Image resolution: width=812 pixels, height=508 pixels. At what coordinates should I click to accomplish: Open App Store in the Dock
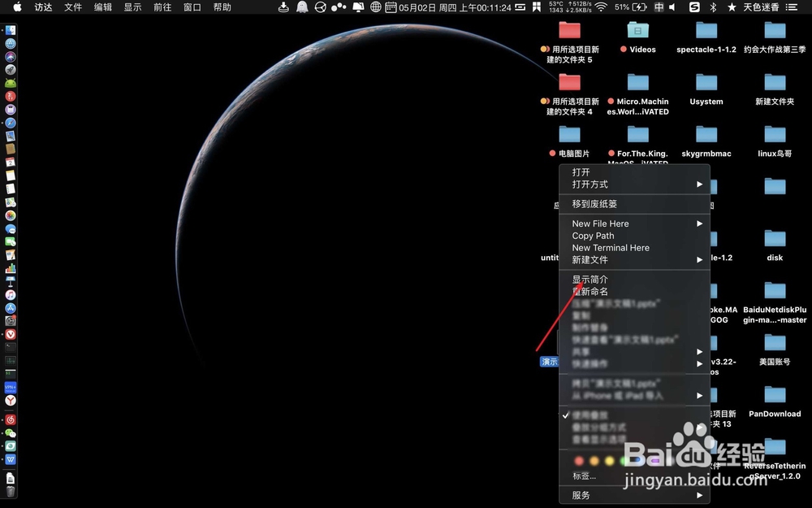click(11, 308)
